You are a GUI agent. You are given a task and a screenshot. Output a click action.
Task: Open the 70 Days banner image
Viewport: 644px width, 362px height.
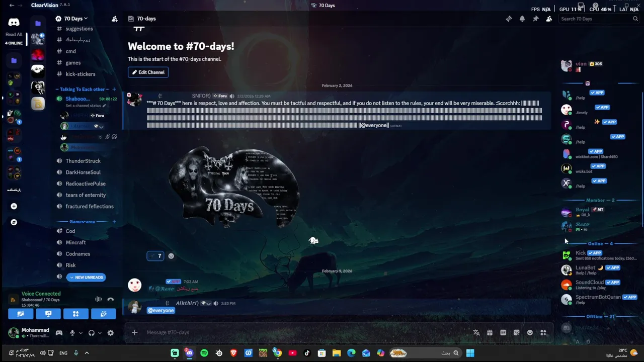[x=233, y=187]
